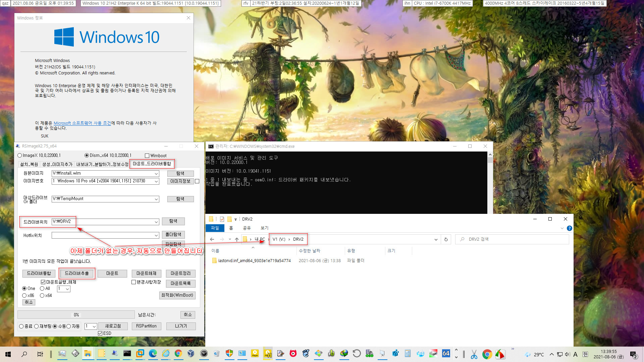Image resolution: width=644 pixels, height=362 pixels.
Task: Open the blue 64 taskbar icon
Action: [x=446, y=354]
